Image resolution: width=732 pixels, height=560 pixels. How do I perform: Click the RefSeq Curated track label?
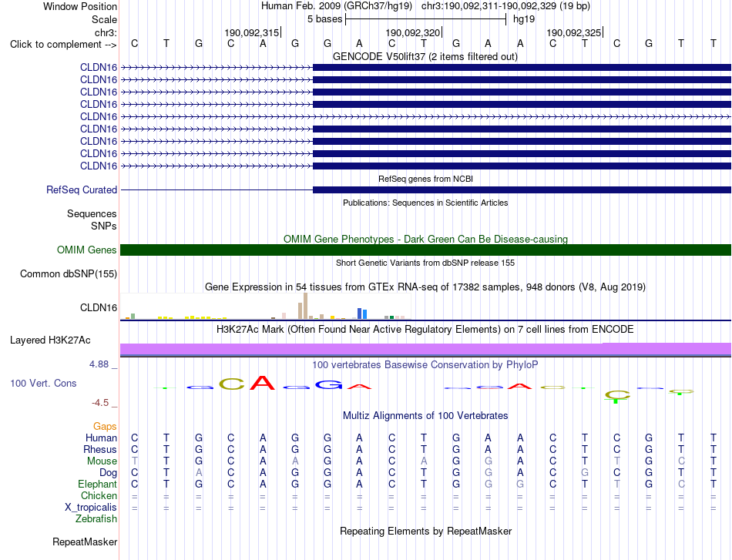(82, 190)
